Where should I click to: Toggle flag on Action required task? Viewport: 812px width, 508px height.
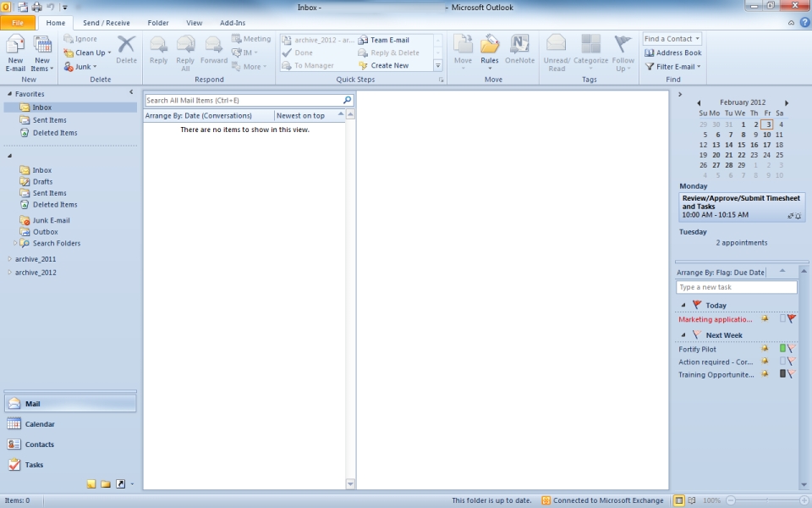(792, 362)
